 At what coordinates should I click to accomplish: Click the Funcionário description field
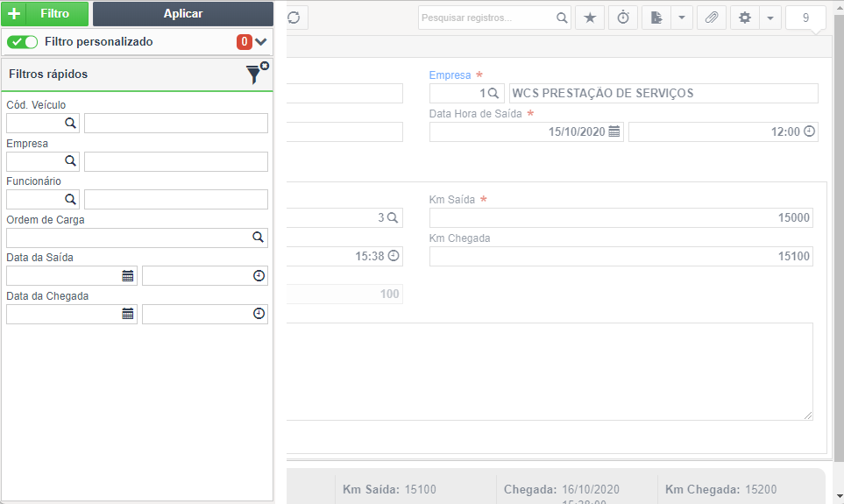[x=176, y=199]
